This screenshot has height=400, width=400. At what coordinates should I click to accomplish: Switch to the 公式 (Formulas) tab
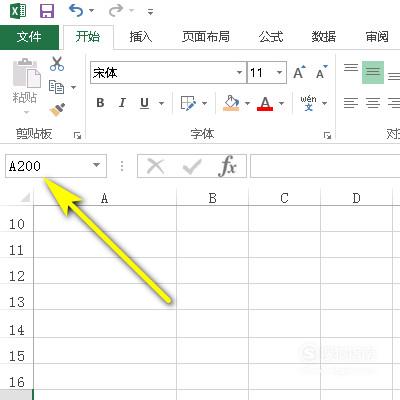pyautogui.click(x=271, y=37)
